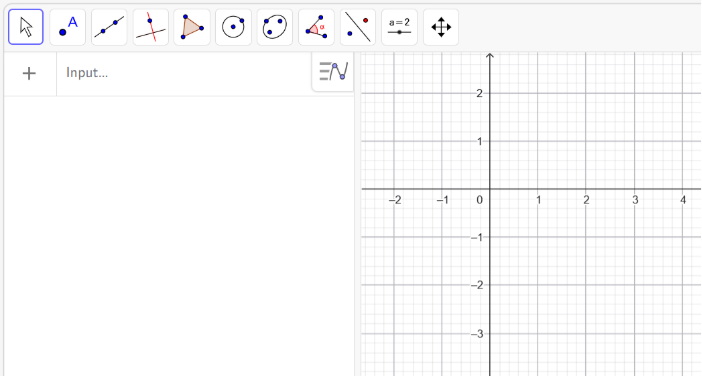Viewport: 702px width, 376px height.
Task: Click the x-axis label −2
Action: pos(395,200)
